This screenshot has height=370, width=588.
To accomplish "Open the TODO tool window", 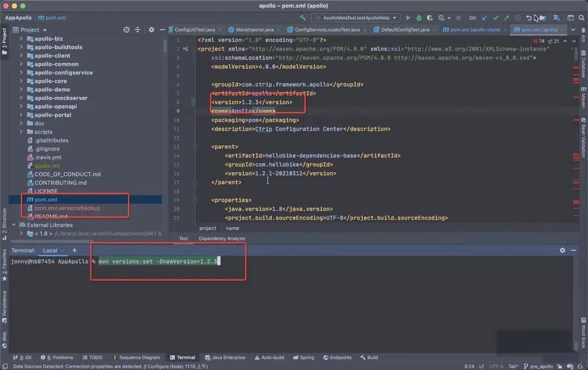I will [x=92, y=357].
